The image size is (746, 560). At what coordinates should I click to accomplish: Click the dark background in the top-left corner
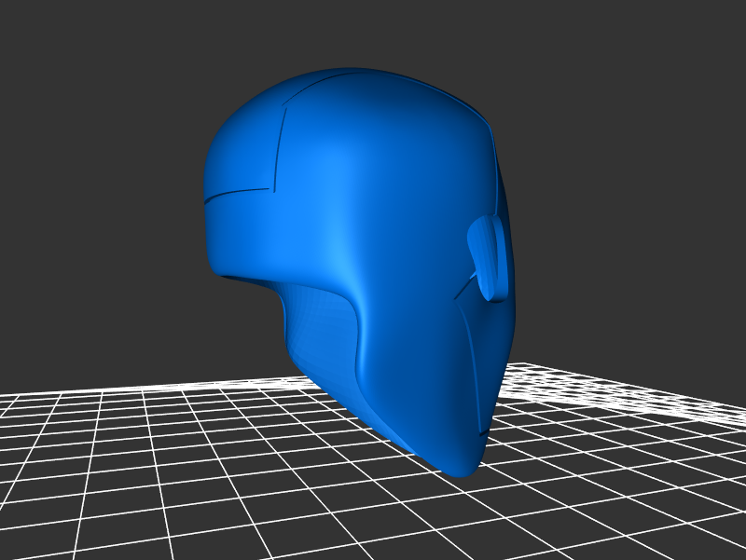pyautogui.click(x=37, y=37)
